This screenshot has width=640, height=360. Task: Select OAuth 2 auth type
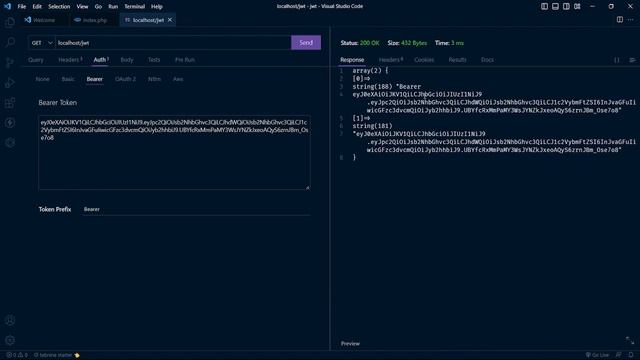point(125,79)
